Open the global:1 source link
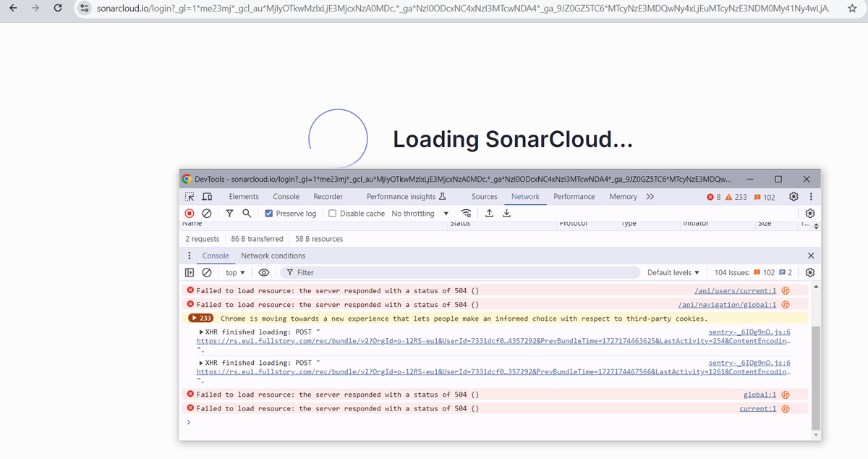 pyautogui.click(x=760, y=395)
